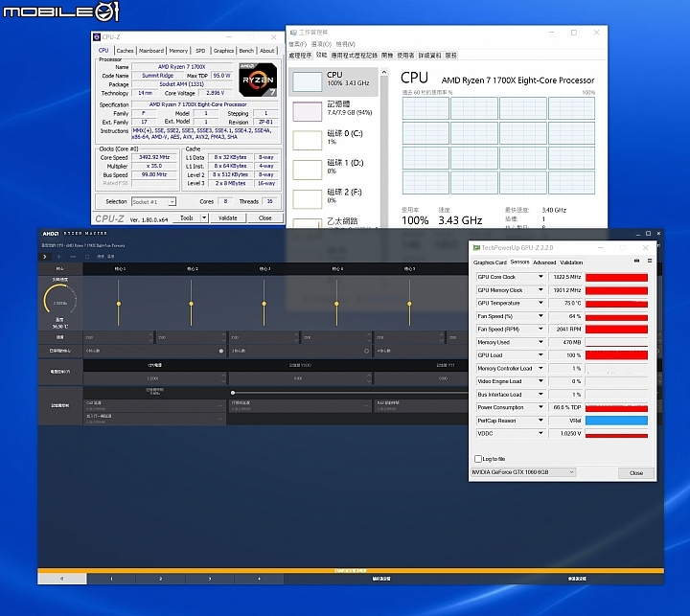The height and width of the screenshot is (616, 690).
Task: Open the GPU-Z hamburger menu icon
Action: pyautogui.click(x=650, y=261)
